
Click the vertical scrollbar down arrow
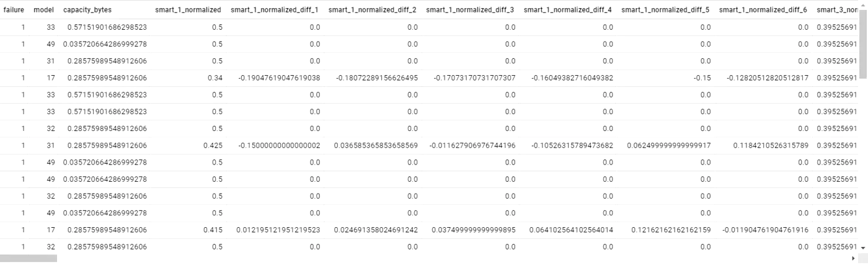coord(863,247)
